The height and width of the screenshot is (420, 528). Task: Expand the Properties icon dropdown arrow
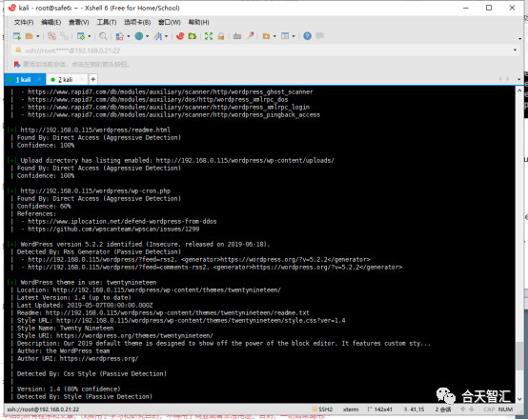(x=89, y=36)
